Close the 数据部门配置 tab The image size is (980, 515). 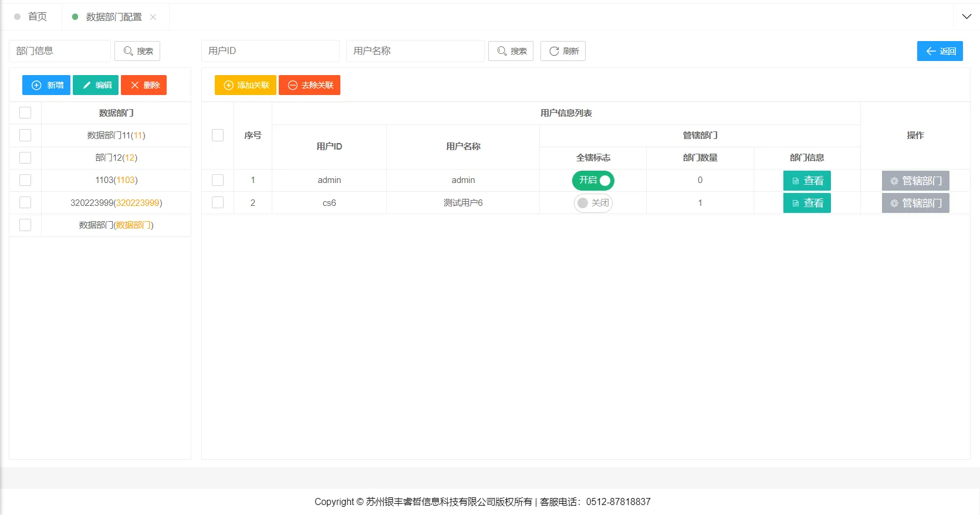[153, 17]
